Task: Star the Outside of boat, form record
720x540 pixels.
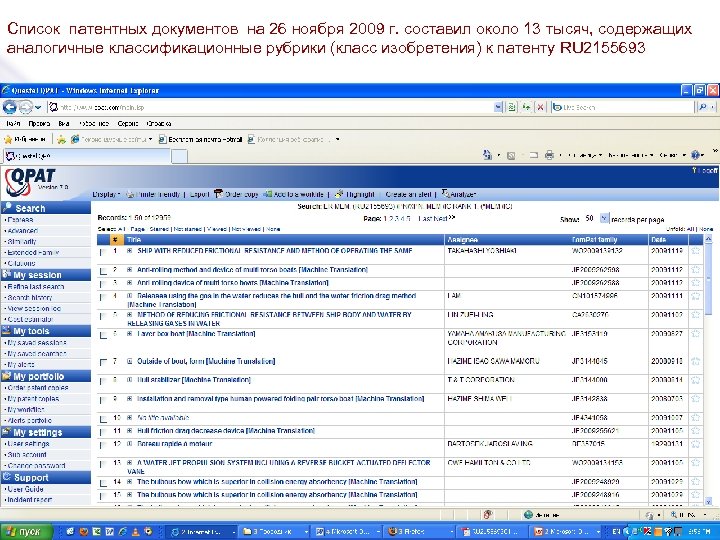Action: [x=695, y=362]
